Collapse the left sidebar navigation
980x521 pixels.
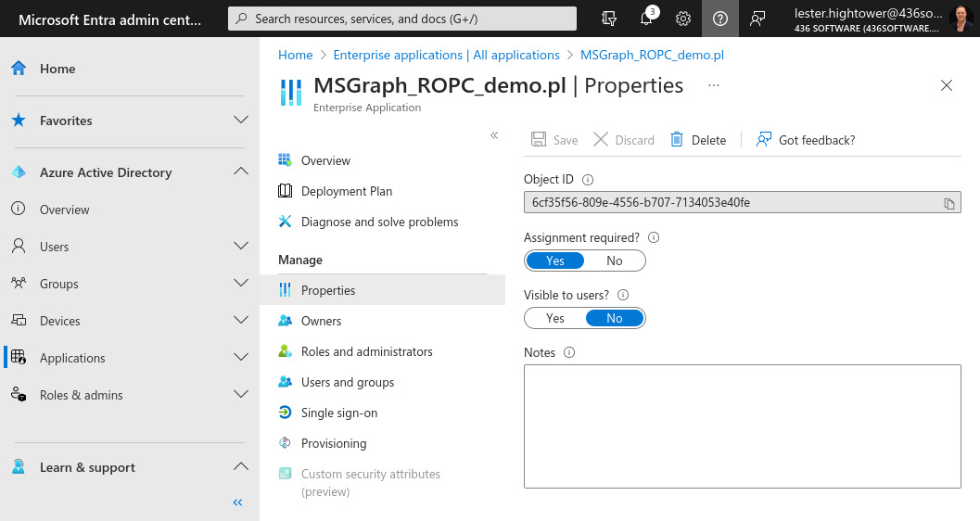pyautogui.click(x=237, y=502)
